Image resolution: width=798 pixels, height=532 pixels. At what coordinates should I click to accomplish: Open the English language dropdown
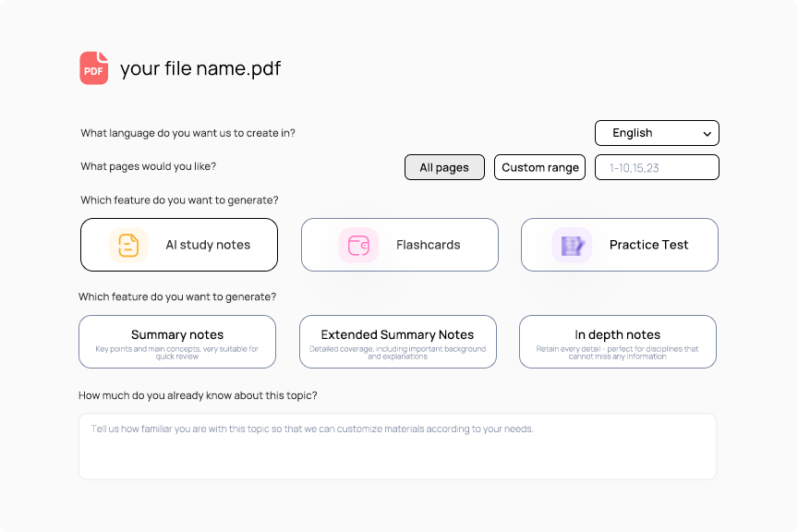pyautogui.click(x=657, y=133)
